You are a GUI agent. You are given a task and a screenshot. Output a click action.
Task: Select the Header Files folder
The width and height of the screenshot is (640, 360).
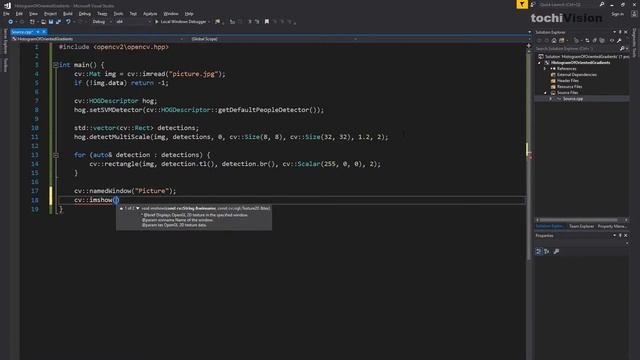[x=567, y=81]
